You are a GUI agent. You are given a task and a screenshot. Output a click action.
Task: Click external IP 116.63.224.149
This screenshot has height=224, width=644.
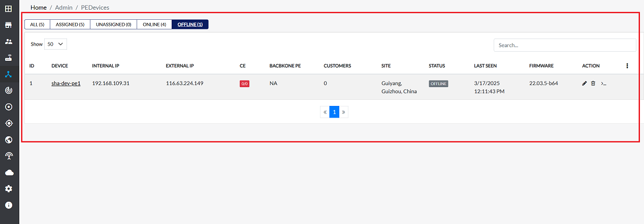pos(185,83)
